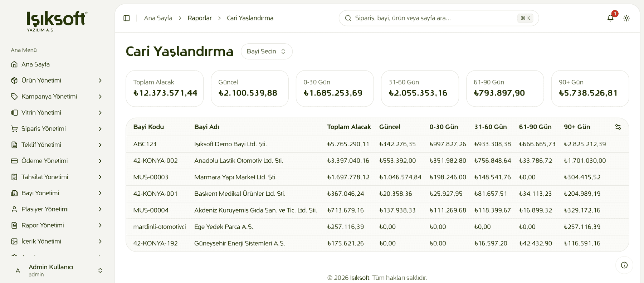644x283 pixels.
Task: Select Anadolu Lastik Otomotiv Ltd. Şti. row
Action: pos(377,161)
